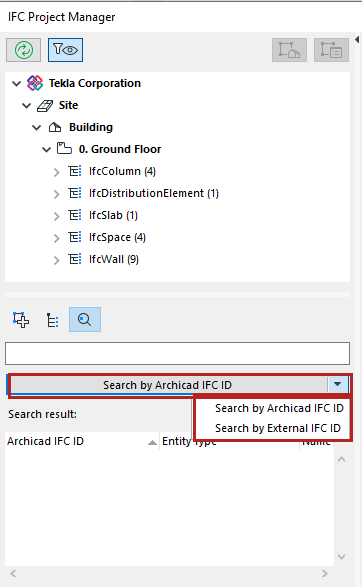362x587 pixels.
Task: Select the Site tree item
Action: tap(68, 105)
